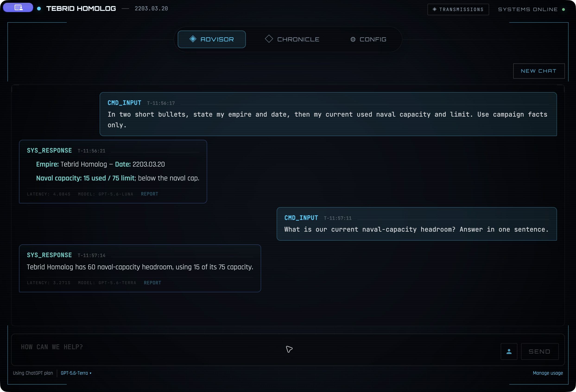The width and height of the screenshot is (576, 392).
Task: Click the Transmissions diamond icon
Action: click(434, 9)
